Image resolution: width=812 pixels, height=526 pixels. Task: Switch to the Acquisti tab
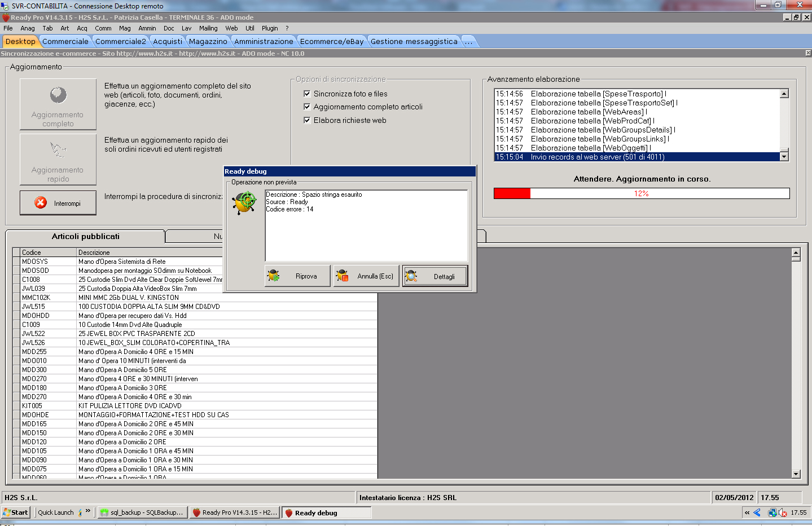tap(168, 41)
